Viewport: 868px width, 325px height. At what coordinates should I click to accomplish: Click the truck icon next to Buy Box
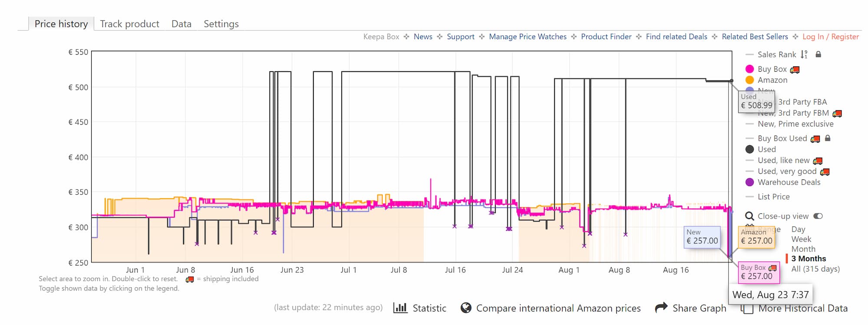[x=795, y=70]
